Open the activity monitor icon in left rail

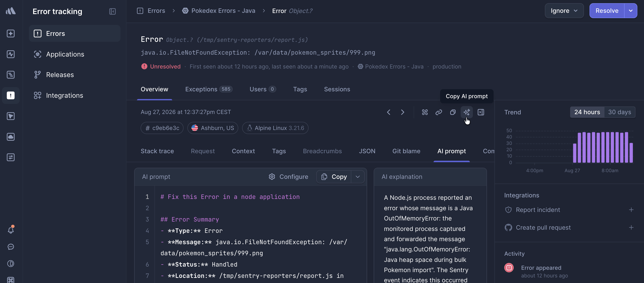pos(10,54)
